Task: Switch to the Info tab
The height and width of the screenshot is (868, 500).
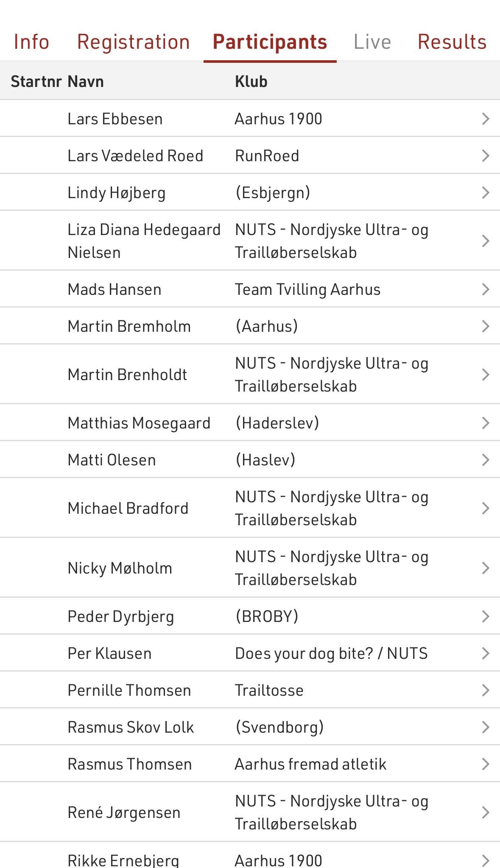Action: [x=31, y=42]
